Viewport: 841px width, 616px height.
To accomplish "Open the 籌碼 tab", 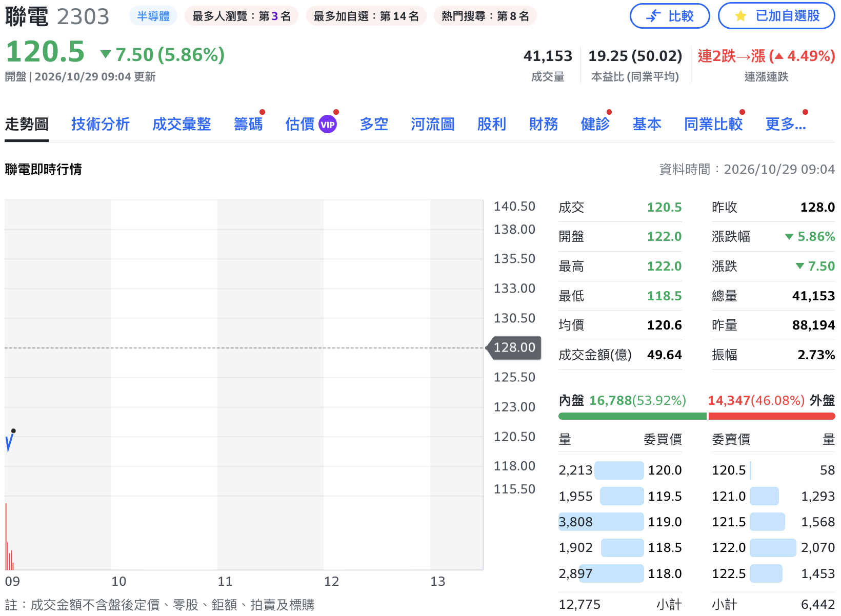I will 248,124.
